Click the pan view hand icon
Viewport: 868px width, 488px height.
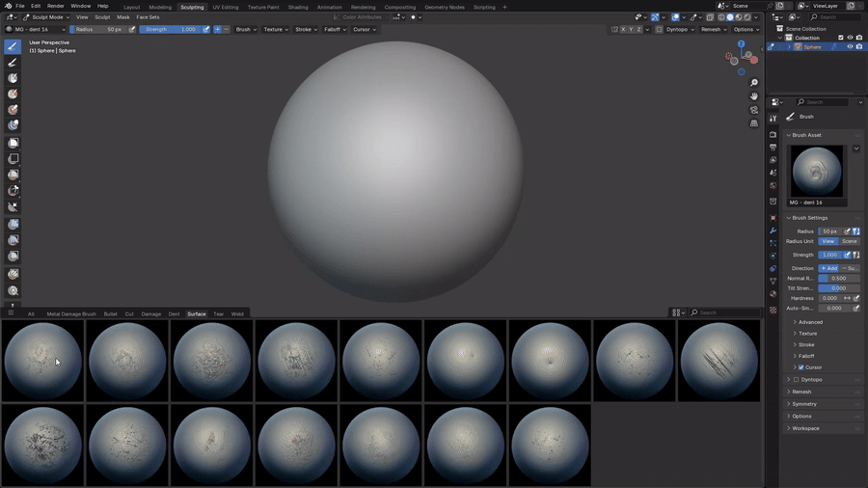(754, 96)
